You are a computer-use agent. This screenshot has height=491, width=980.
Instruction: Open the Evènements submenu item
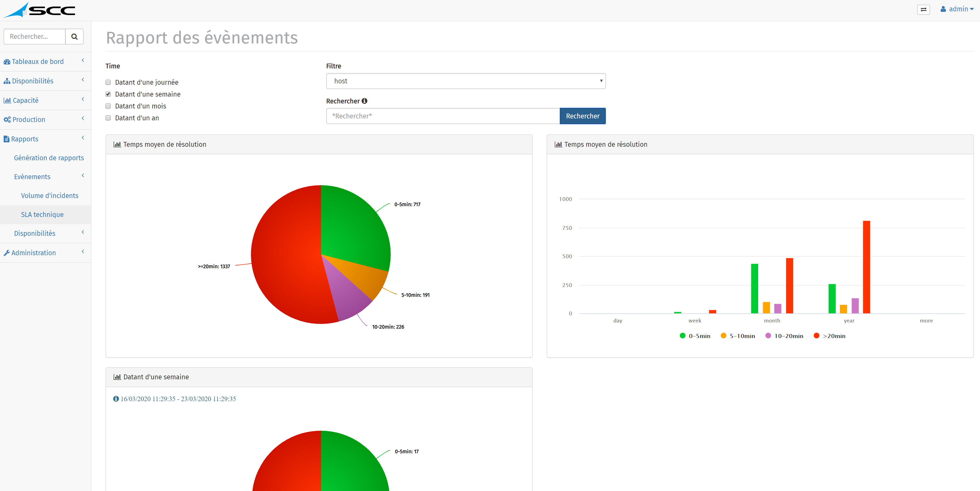(x=32, y=177)
